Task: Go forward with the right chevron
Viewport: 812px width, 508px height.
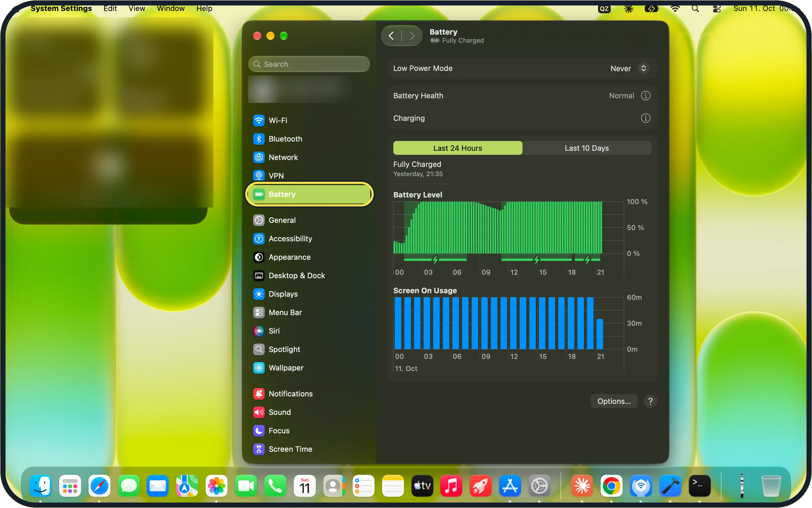Action: tap(412, 36)
